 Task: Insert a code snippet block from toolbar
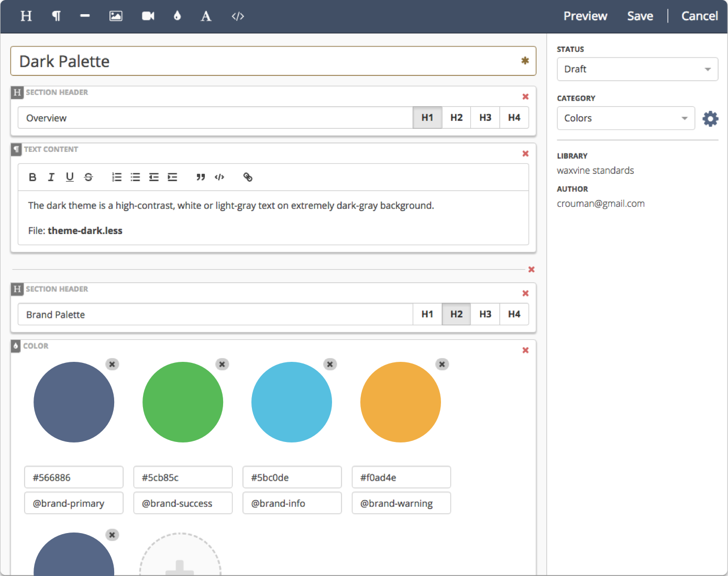pyautogui.click(x=238, y=16)
